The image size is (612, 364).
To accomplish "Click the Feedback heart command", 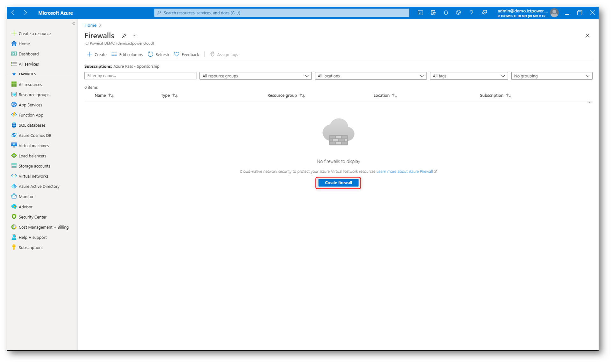I will pyautogui.click(x=187, y=54).
